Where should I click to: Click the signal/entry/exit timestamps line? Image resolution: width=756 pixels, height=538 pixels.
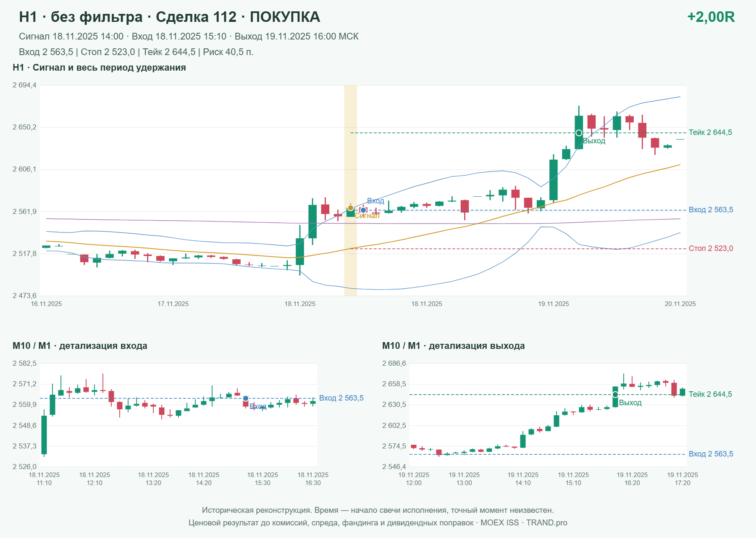click(189, 37)
